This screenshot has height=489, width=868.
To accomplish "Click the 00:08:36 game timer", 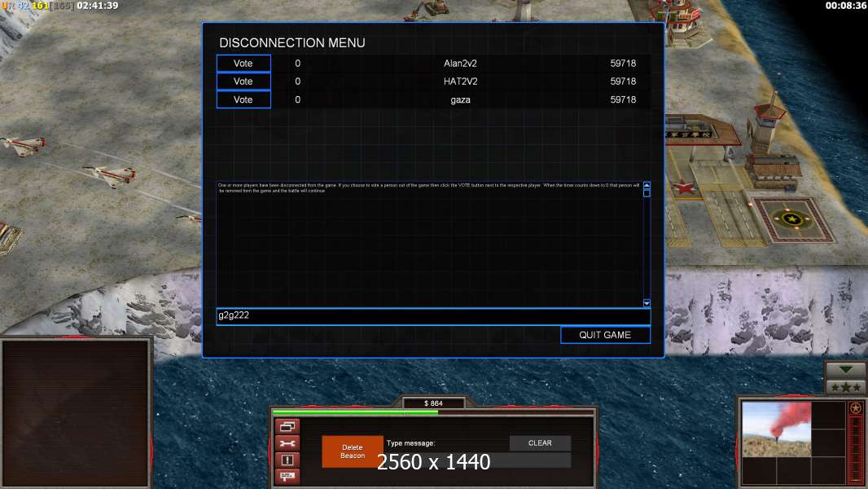I will click(844, 6).
